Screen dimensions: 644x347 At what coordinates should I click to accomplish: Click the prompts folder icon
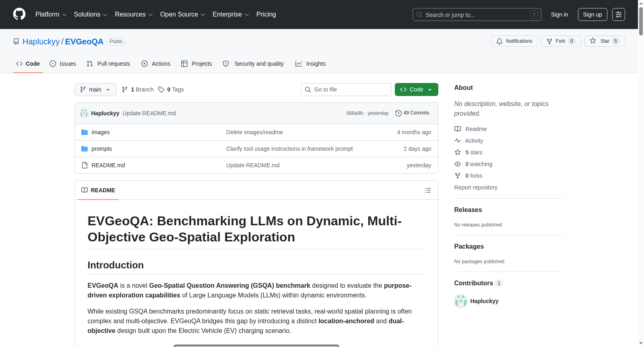pos(85,149)
